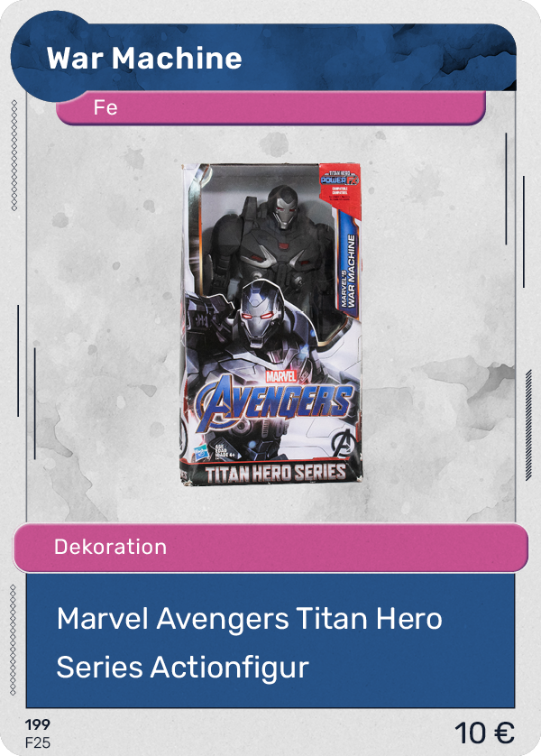Click the card number 199
Screen dimensions: 541x756
pos(38,724)
